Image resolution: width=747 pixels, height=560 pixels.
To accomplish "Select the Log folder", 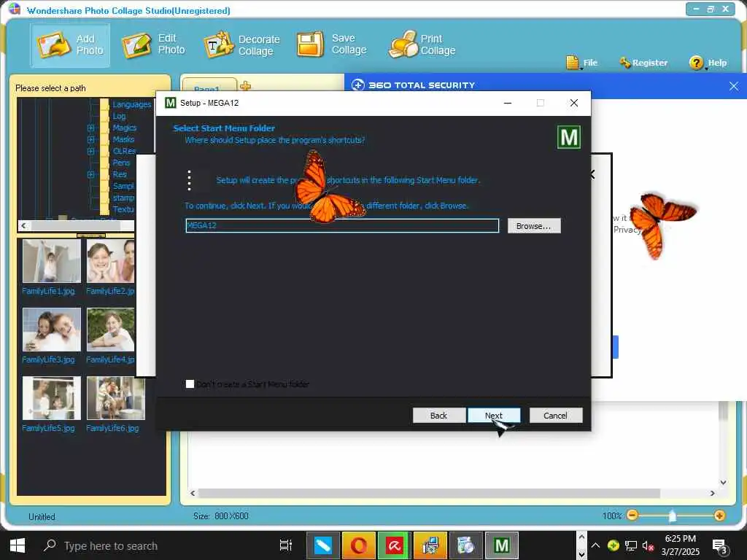I will [x=119, y=116].
